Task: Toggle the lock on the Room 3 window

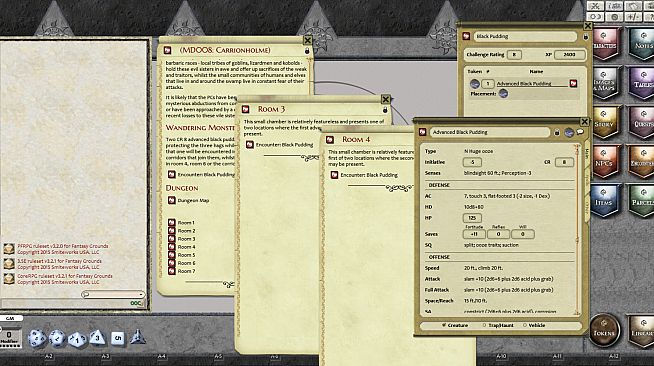Action: (385, 110)
